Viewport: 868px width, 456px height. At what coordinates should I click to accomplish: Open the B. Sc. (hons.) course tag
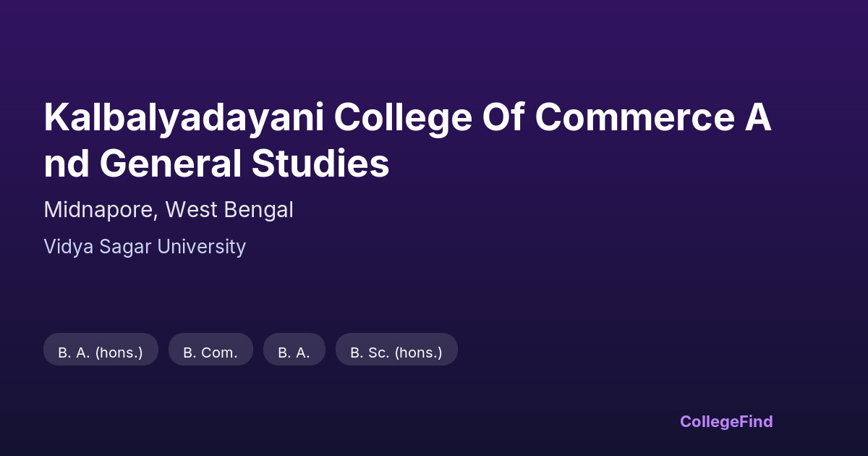point(396,352)
